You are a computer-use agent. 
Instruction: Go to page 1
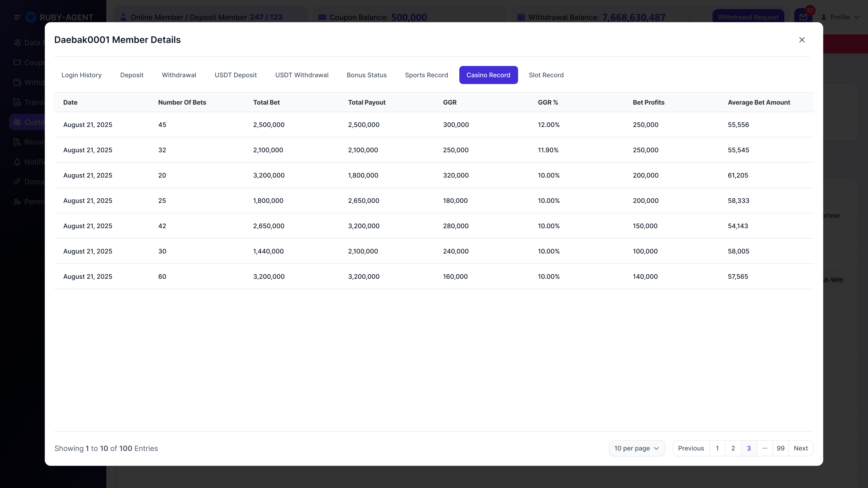[717, 448]
